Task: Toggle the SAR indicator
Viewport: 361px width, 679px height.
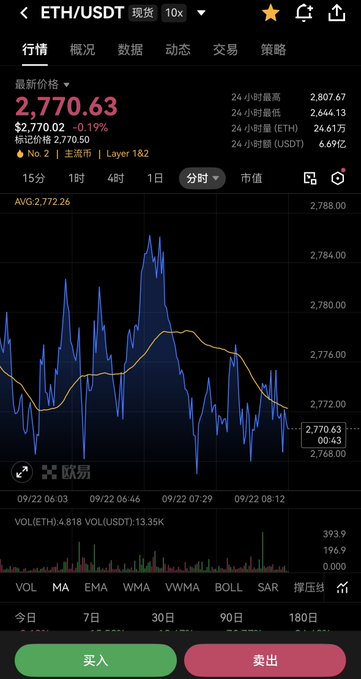Action: [268, 587]
